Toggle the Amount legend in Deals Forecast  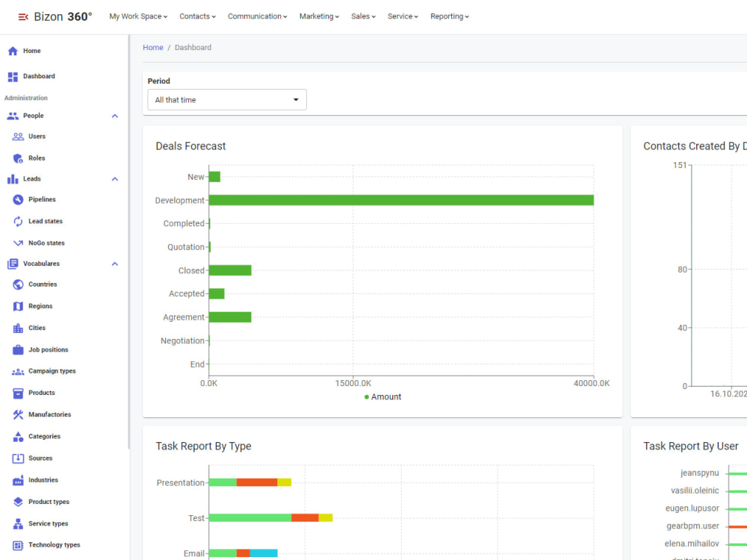382,397
